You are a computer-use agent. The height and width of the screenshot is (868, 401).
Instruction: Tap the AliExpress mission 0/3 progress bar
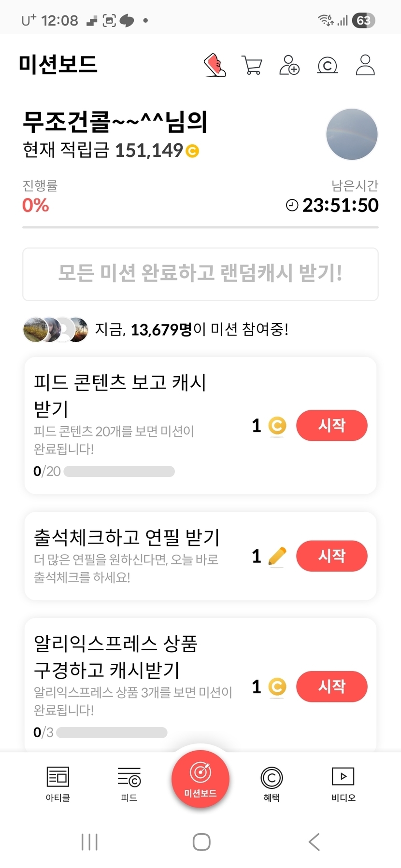click(112, 732)
